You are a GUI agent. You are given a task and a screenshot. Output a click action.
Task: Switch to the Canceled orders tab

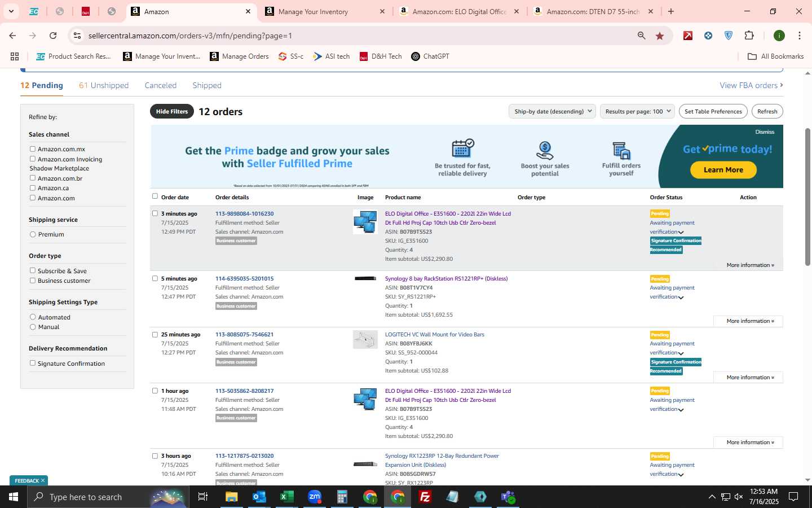[x=161, y=85]
